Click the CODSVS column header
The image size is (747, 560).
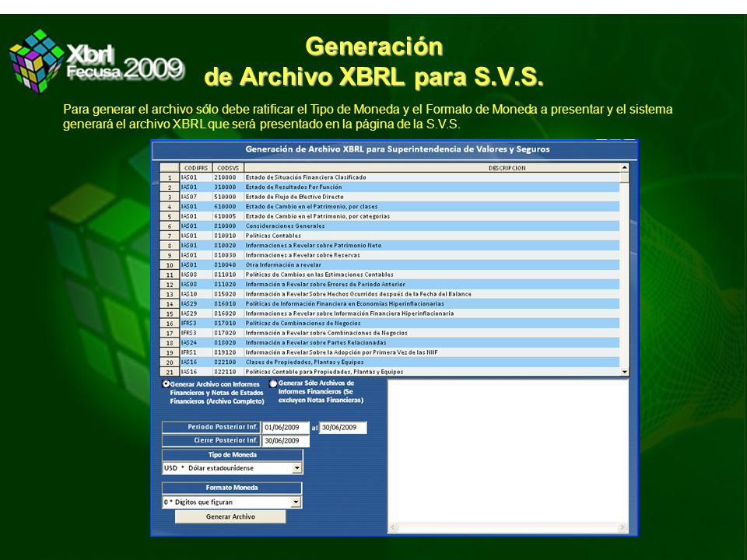click(x=228, y=168)
